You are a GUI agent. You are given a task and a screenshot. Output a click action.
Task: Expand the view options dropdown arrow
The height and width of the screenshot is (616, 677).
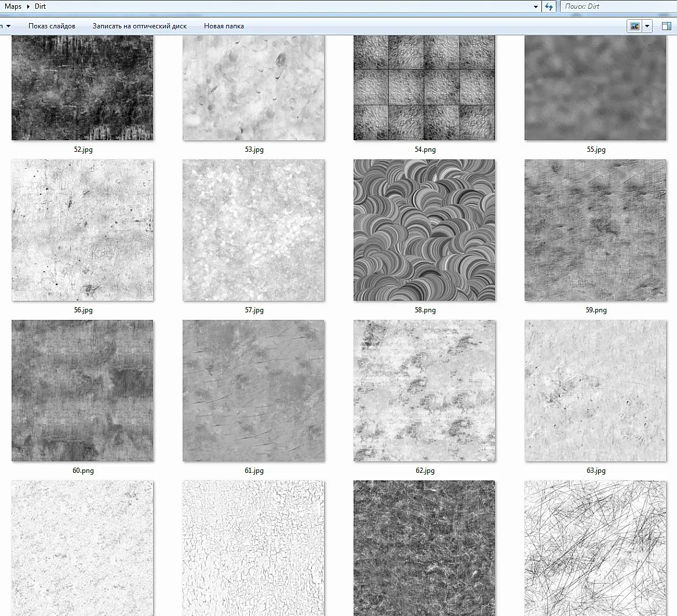647,26
